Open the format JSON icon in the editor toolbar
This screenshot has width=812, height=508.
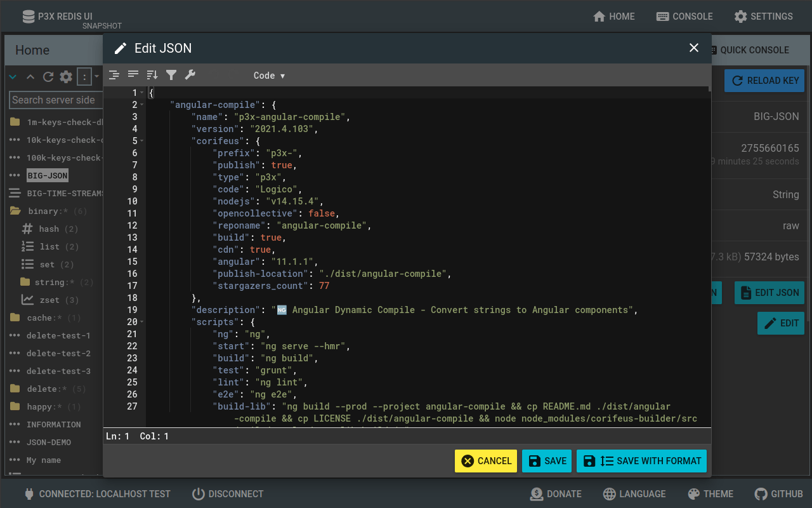114,75
